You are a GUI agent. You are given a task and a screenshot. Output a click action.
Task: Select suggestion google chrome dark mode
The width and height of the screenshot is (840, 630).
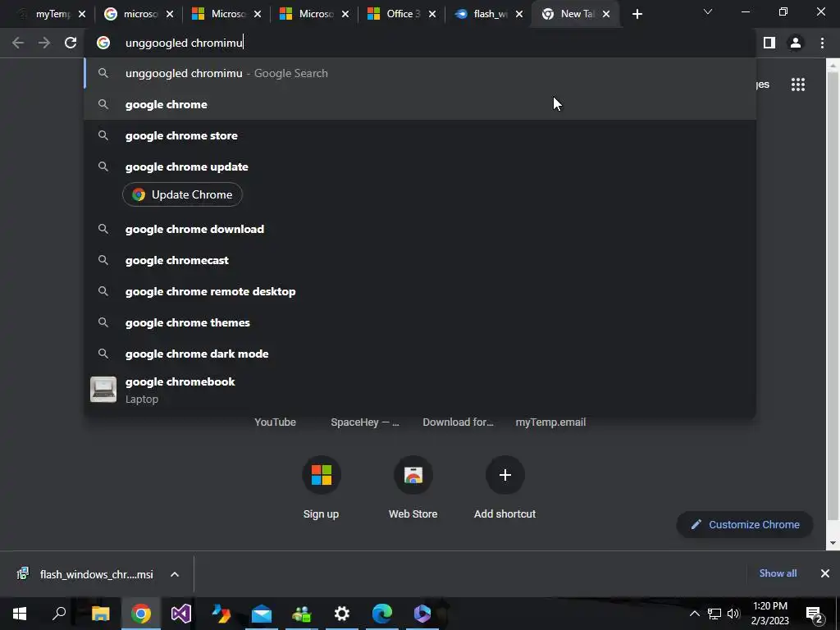[x=420, y=354]
